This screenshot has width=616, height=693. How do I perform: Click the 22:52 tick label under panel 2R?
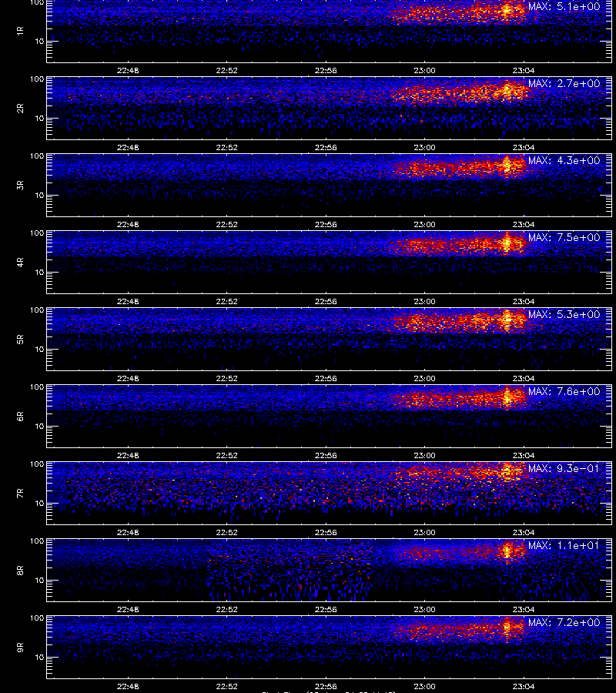(226, 147)
